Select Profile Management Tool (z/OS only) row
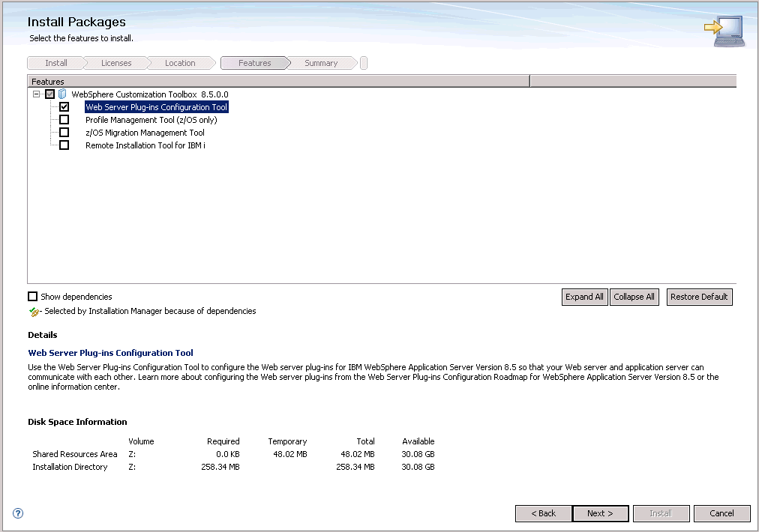 [151, 120]
